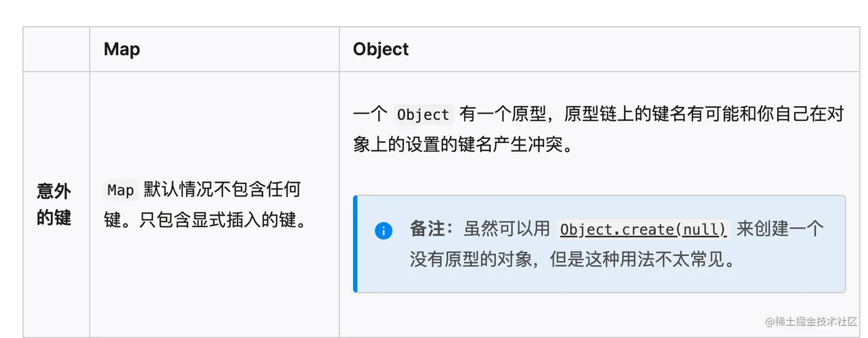Screen dimensions: 868x338
Task: Click the note box's blue left border
Action: [x=355, y=244]
